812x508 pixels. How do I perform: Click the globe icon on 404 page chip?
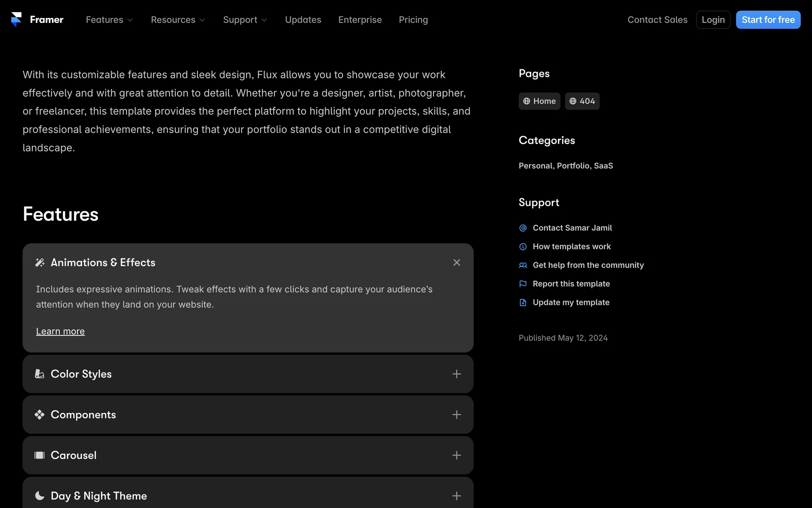tap(573, 101)
